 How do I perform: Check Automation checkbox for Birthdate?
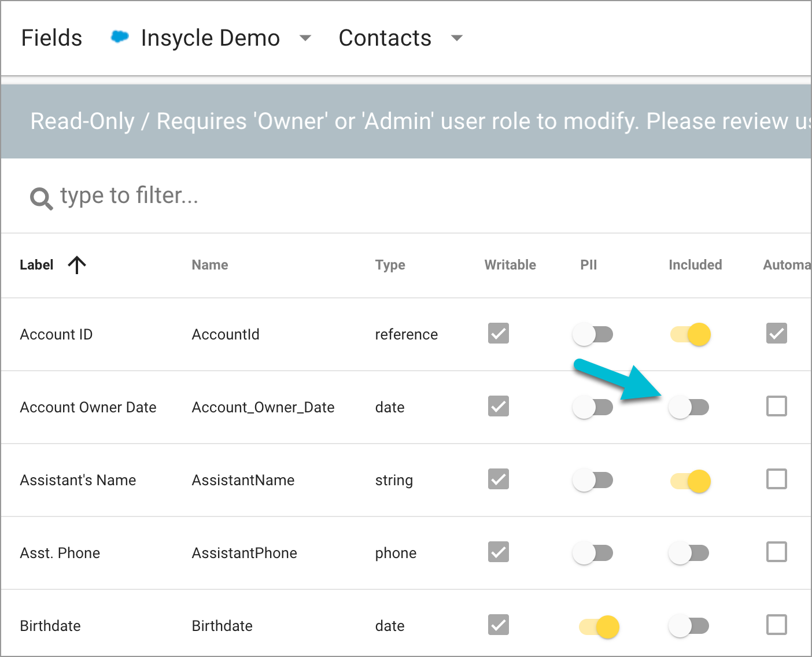tap(777, 625)
